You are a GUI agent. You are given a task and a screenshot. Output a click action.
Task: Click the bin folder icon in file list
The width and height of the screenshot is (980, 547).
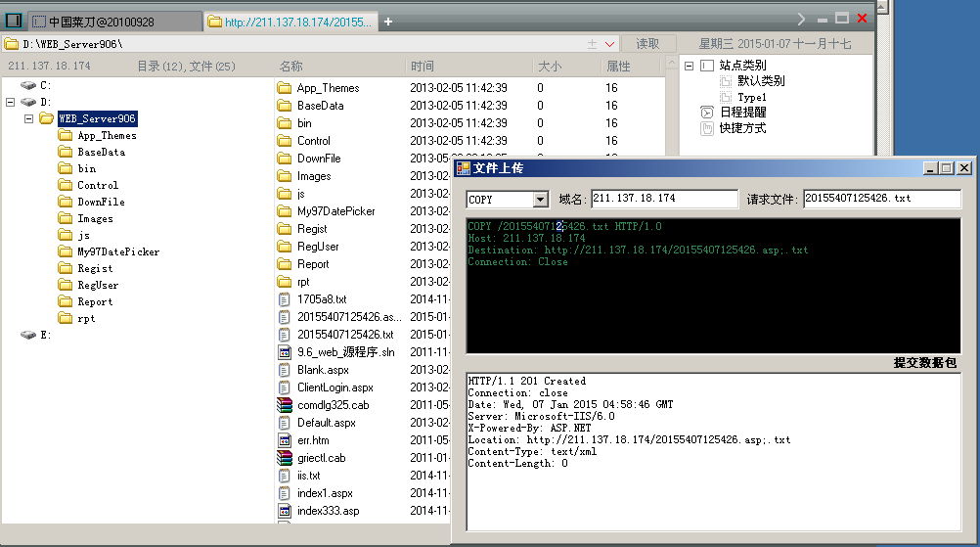tap(285, 123)
